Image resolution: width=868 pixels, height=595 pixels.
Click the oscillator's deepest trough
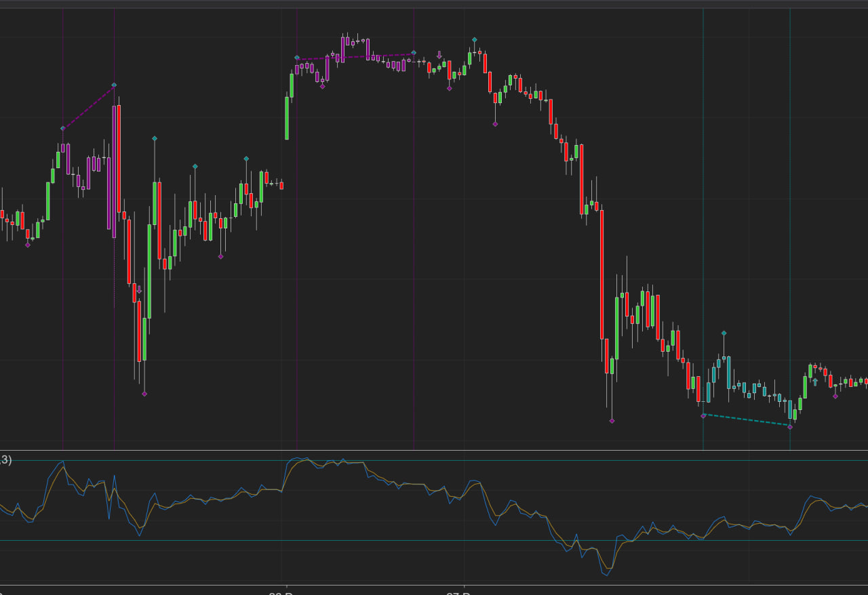(607, 575)
